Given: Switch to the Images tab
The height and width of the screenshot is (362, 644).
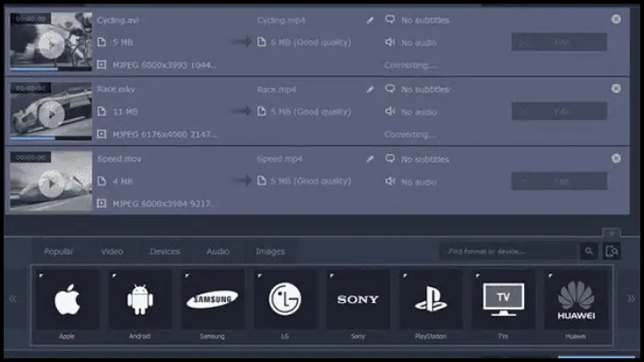Looking at the screenshot, I should coord(270,251).
